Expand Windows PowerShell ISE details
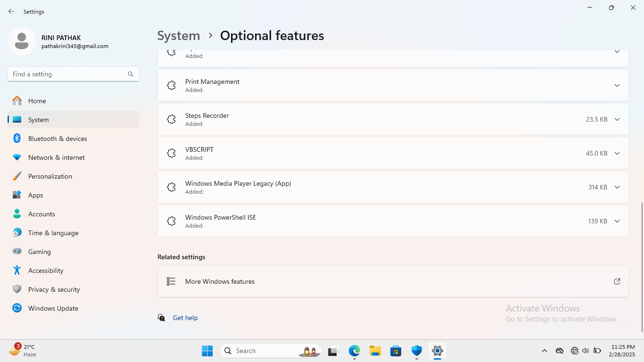This screenshot has width=644, height=362. click(x=617, y=221)
